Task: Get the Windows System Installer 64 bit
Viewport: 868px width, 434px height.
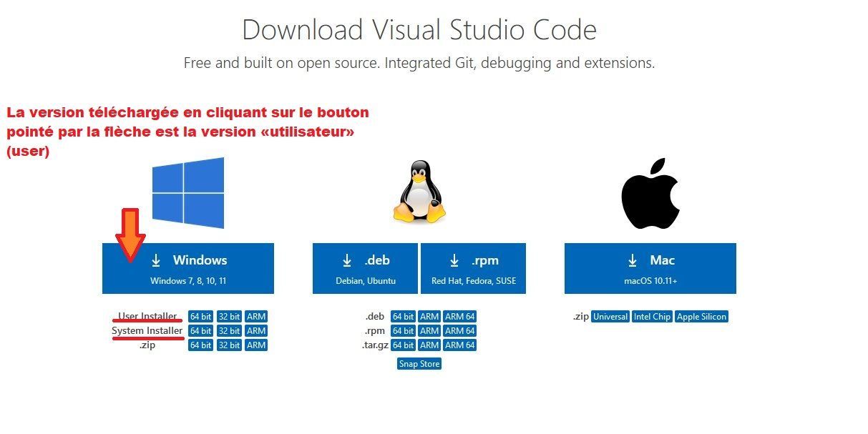Action: tap(200, 331)
